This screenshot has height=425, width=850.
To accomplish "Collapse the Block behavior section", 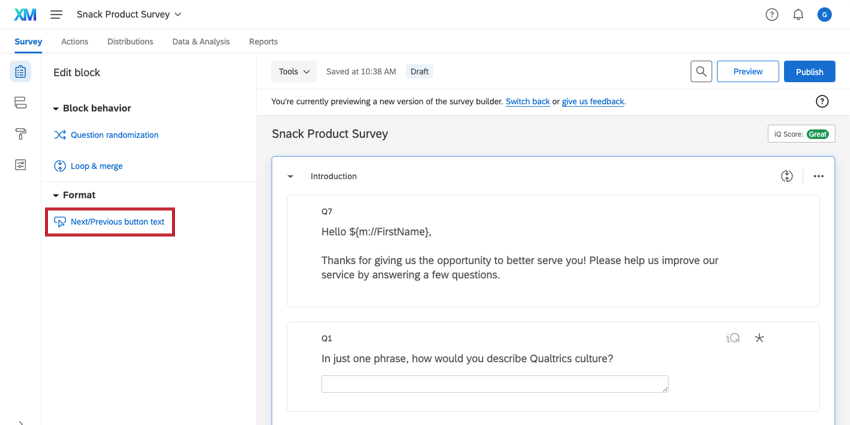I will pos(57,108).
